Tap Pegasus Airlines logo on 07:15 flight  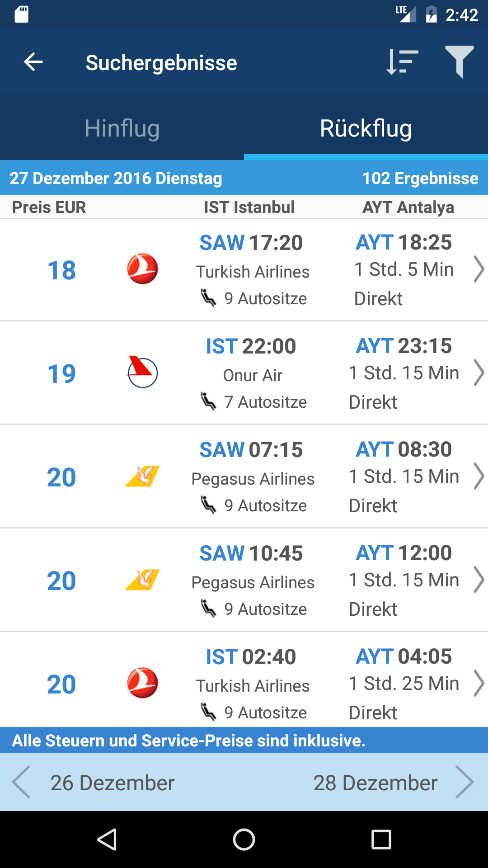point(142,476)
